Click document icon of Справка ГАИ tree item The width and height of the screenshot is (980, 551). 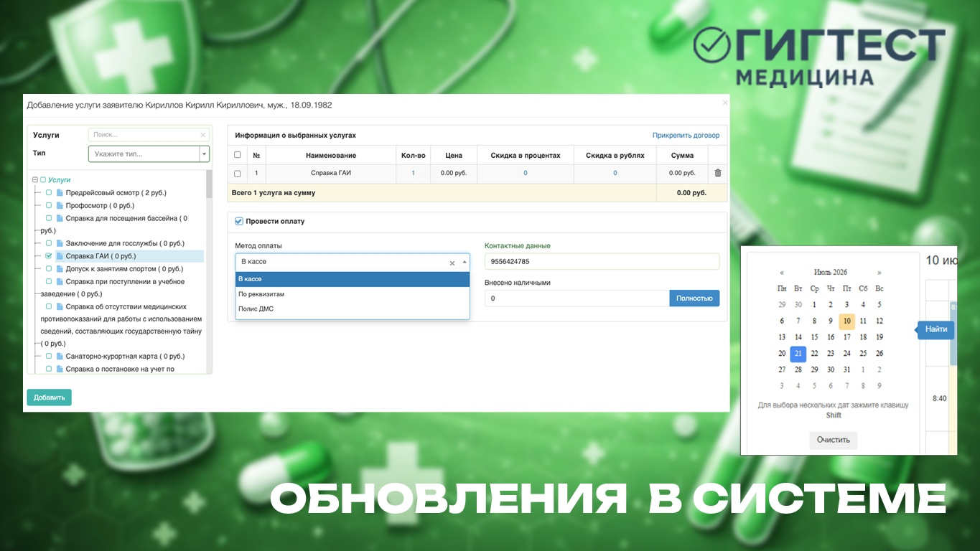60,256
